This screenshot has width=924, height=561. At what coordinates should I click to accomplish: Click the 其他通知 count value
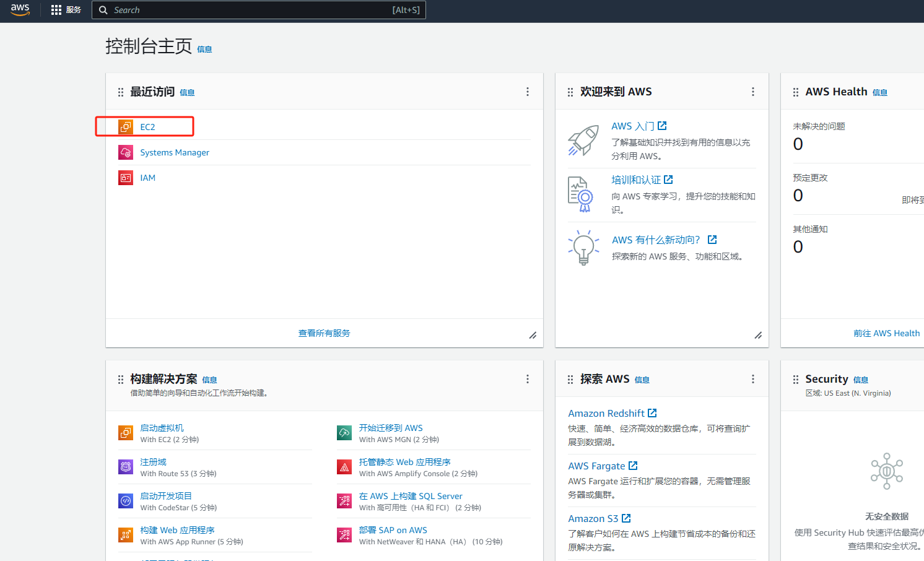click(x=798, y=247)
